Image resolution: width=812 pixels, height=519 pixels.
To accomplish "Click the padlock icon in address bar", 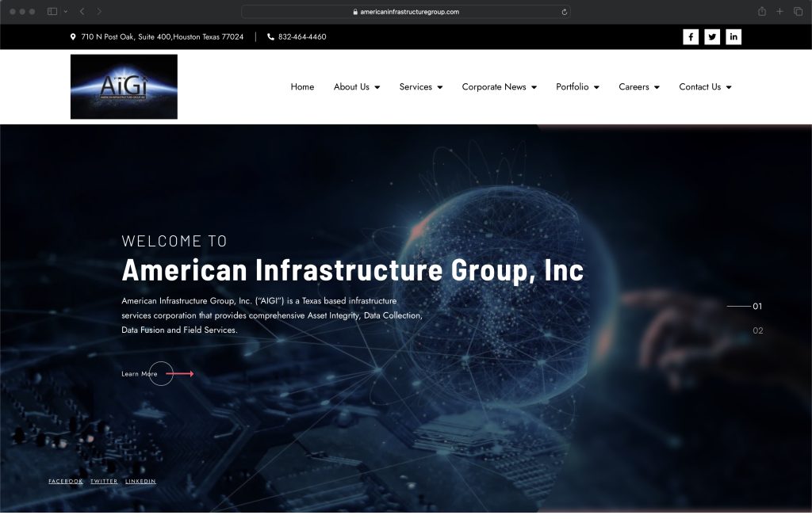I will [355, 12].
